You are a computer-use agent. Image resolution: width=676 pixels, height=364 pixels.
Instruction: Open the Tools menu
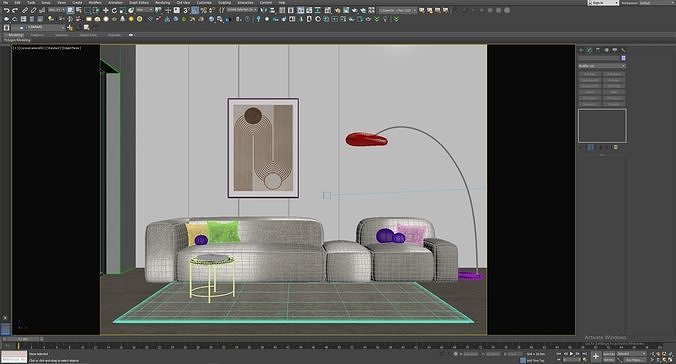point(31,3)
